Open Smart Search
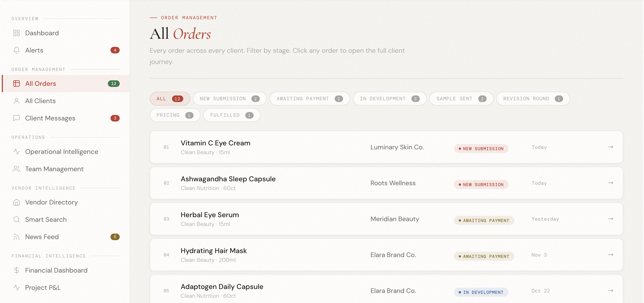The image size is (644, 303). point(66,220)
